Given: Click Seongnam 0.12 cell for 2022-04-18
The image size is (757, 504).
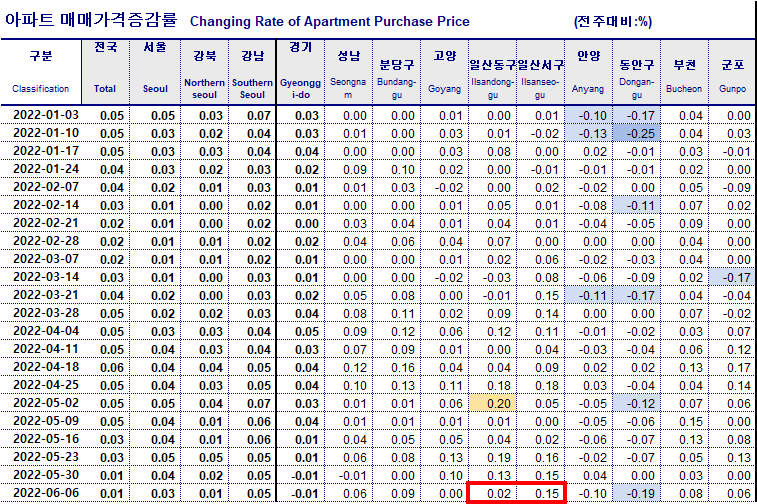Looking at the screenshot, I should click(348, 367).
